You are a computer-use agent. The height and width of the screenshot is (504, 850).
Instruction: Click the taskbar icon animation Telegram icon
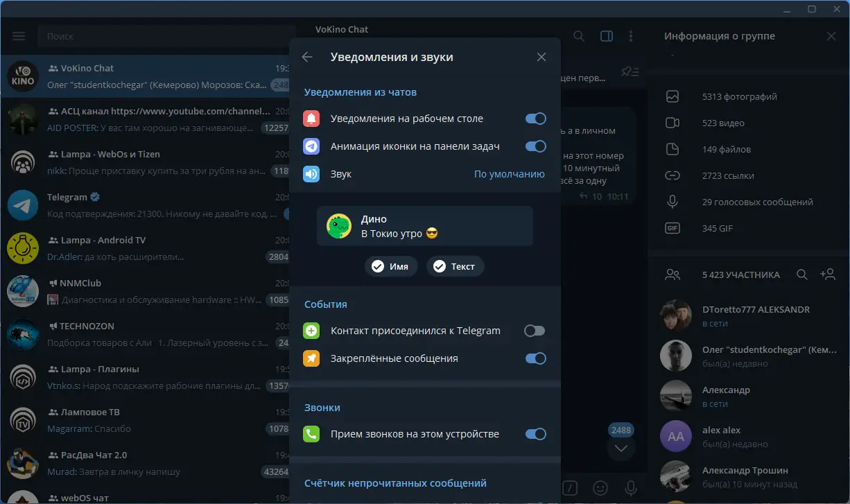click(311, 146)
